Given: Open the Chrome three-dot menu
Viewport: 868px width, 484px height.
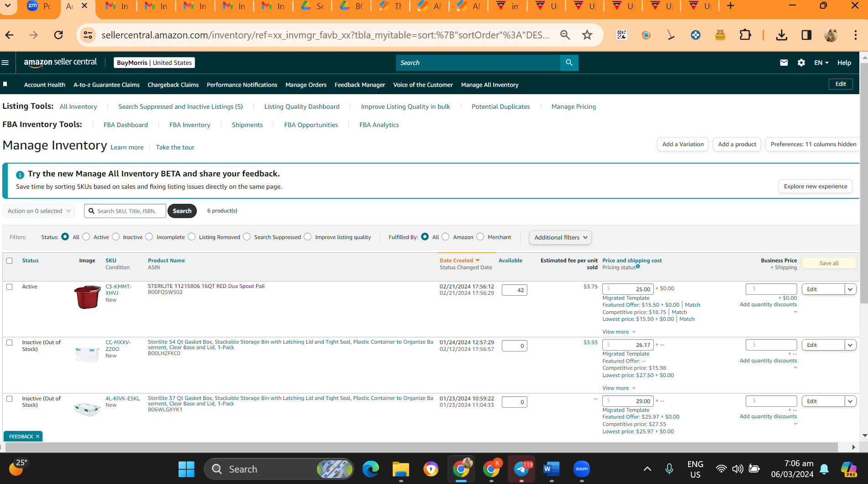Looking at the screenshot, I should pyautogui.click(x=856, y=35).
